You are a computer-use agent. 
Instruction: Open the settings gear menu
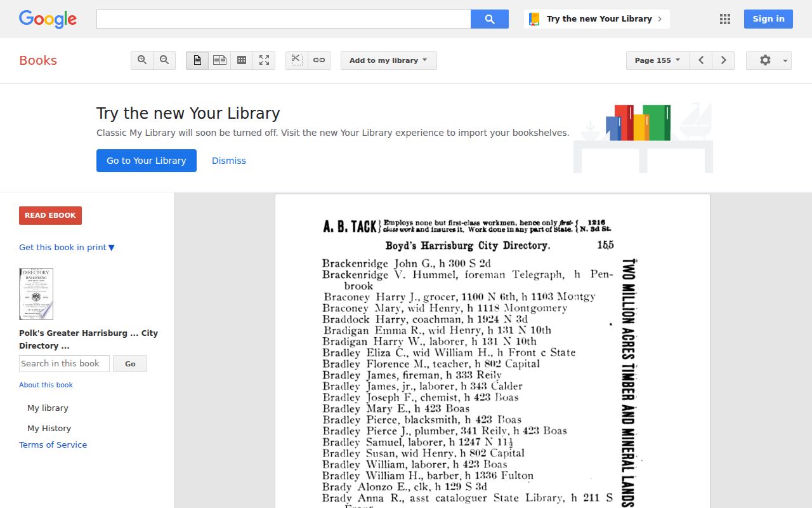click(x=769, y=60)
